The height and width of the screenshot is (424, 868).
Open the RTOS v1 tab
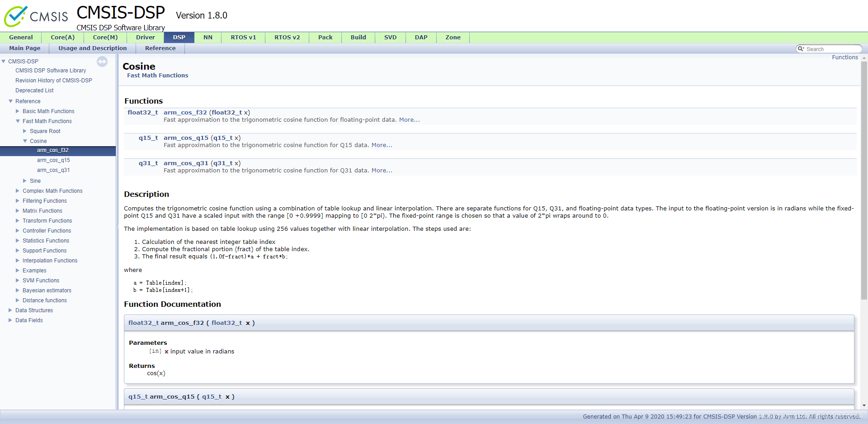pos(243,38)
